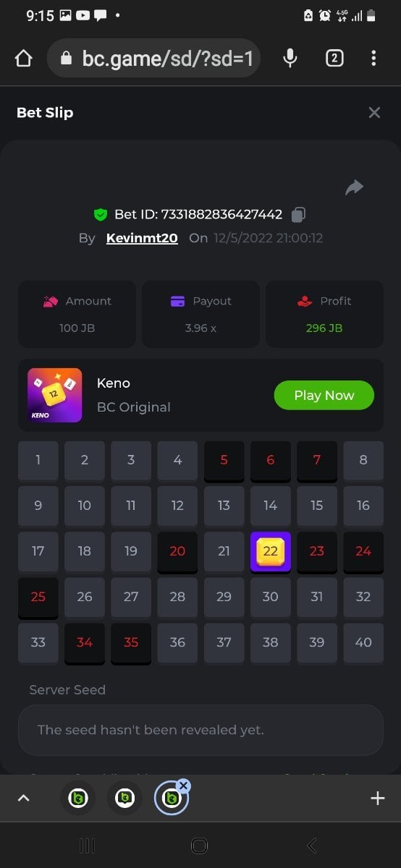Open the browser three-dot menu
The width and height of the screenshot is (401, 868).
click(x=373, y=59)
